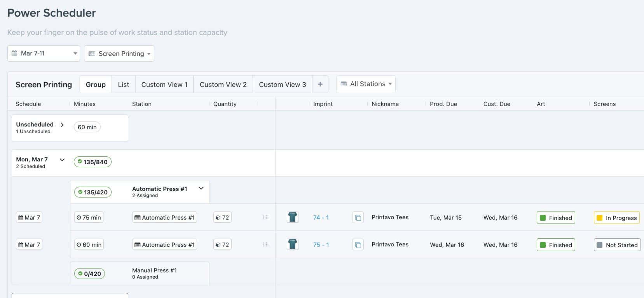
Task: Click the Automatic Press #1 station chip for job 75 - 1
Action: point(164,245)
